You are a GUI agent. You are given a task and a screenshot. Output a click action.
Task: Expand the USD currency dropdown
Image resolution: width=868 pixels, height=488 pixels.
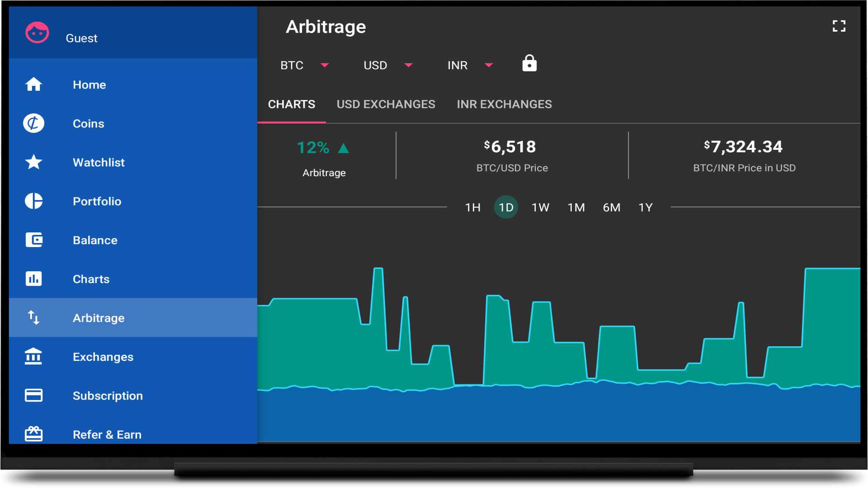[x=408, y=66]
